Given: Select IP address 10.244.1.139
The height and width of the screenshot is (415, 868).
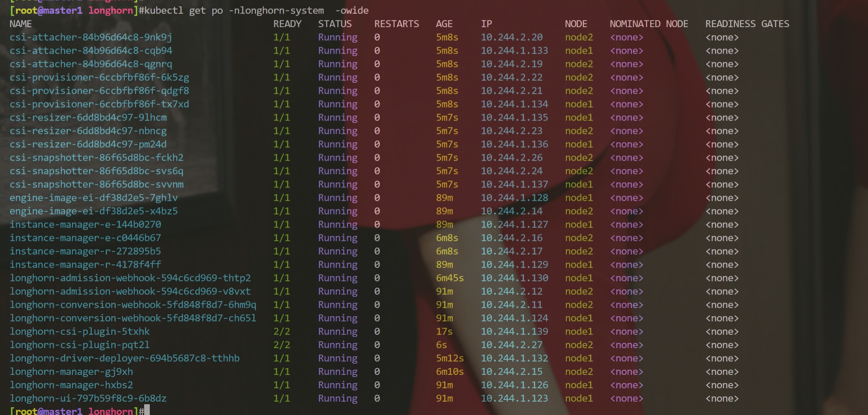Looking at the screenshot, I should 514,332.
